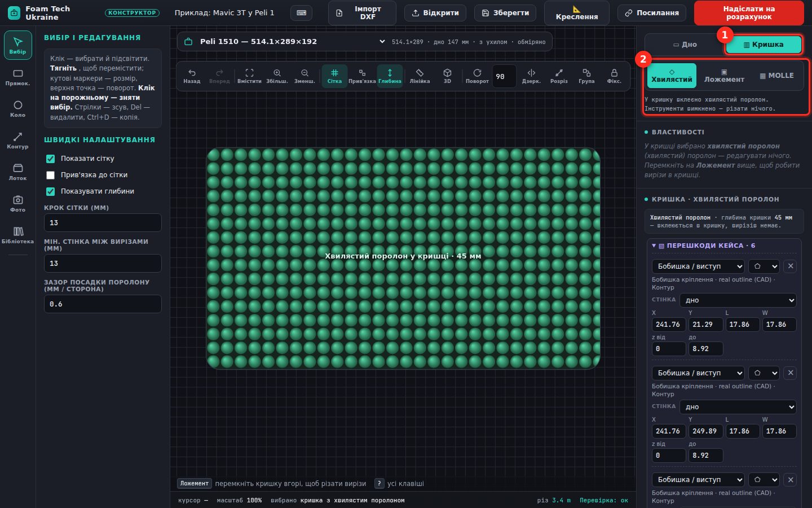Zoom in with Збільш.
The image size is (812, 508).
[277, 76]
